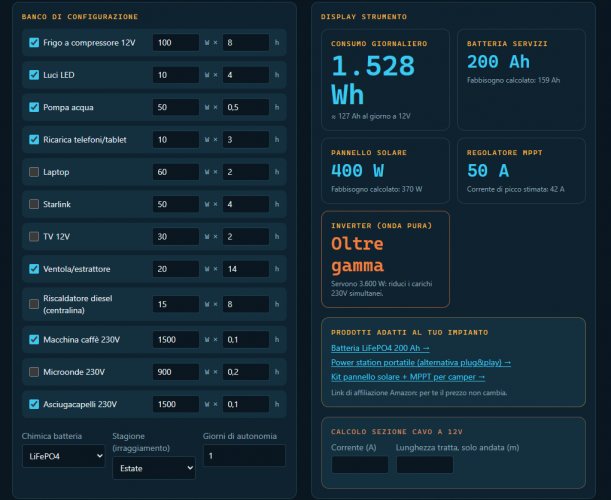The height and width of the screenshot is (500, 611).
Task: Click 'Link di affiliazione Amazon' note
Action: coord(419,393)
